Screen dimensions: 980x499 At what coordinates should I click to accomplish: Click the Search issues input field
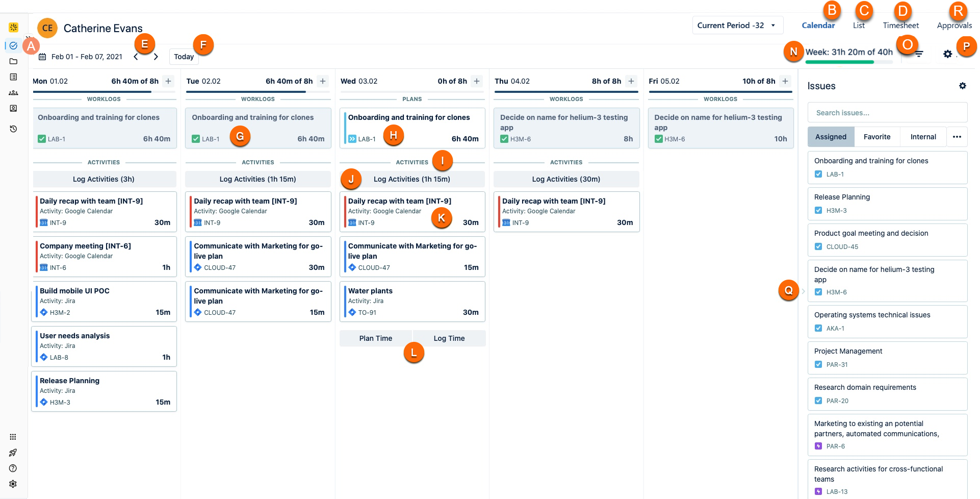(887, 113)
